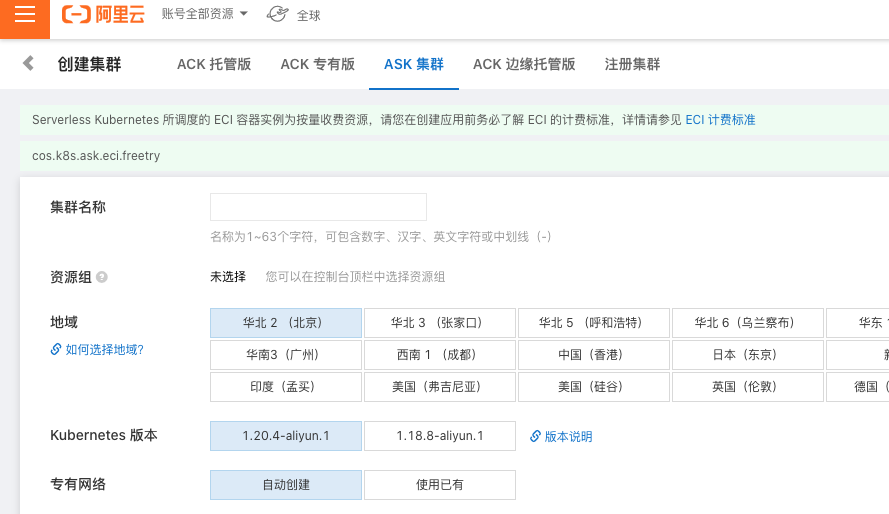Select the ASK 集群 tab
This screenshot has width=889, height=514.
tap(414, 64)
